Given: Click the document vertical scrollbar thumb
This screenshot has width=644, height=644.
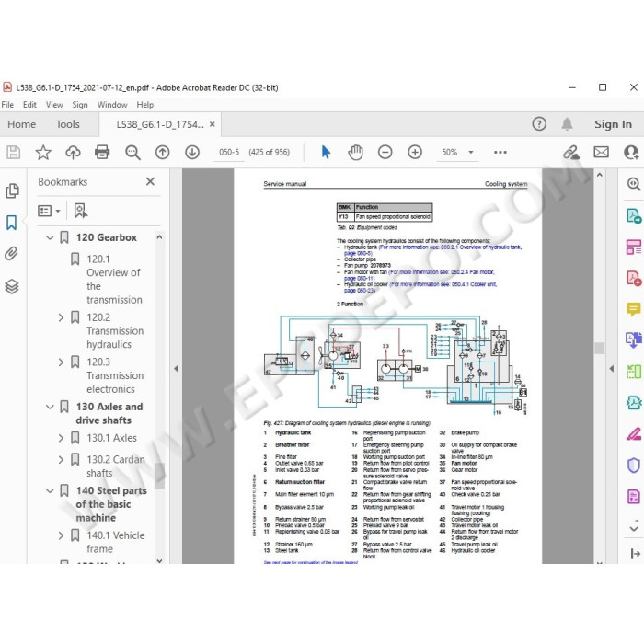Looking at the screenshot, I should pyautogui.click(x=599, y=348).
